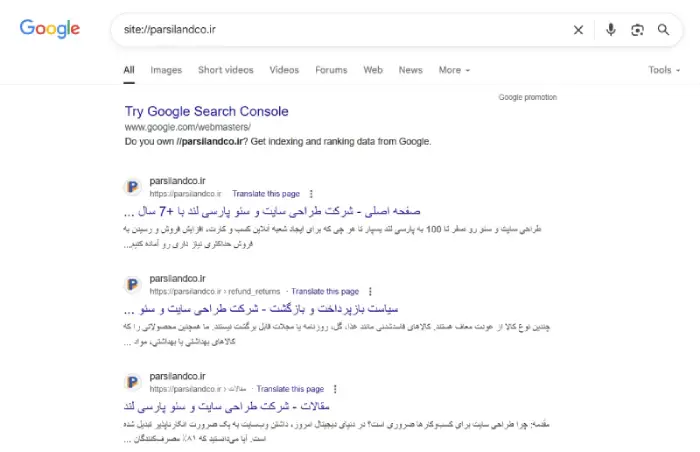This screenshot has height=452, width=700.
Task: Click the refund_returns breadcrumb URL
Action: 215,292
